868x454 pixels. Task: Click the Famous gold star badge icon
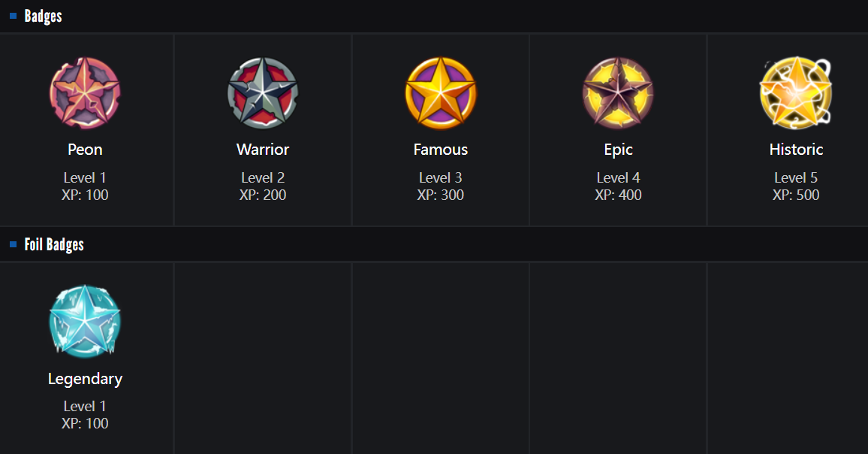441,93
